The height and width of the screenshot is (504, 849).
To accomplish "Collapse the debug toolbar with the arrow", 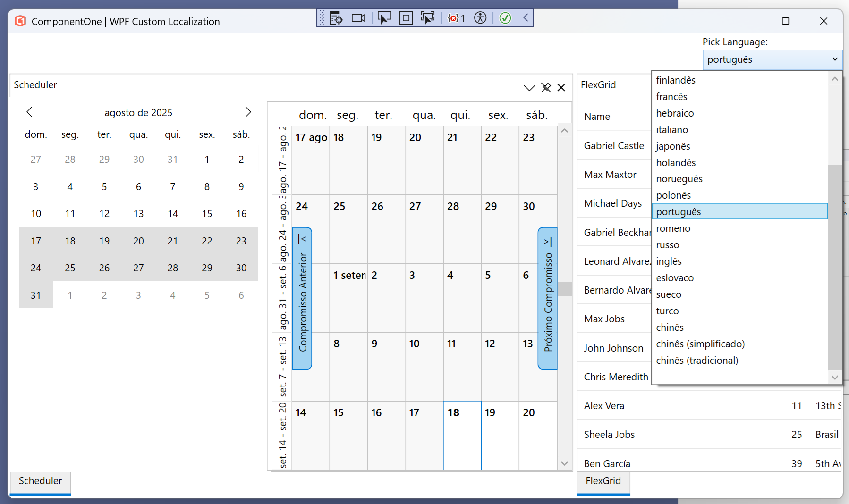I will pos(526,18).
